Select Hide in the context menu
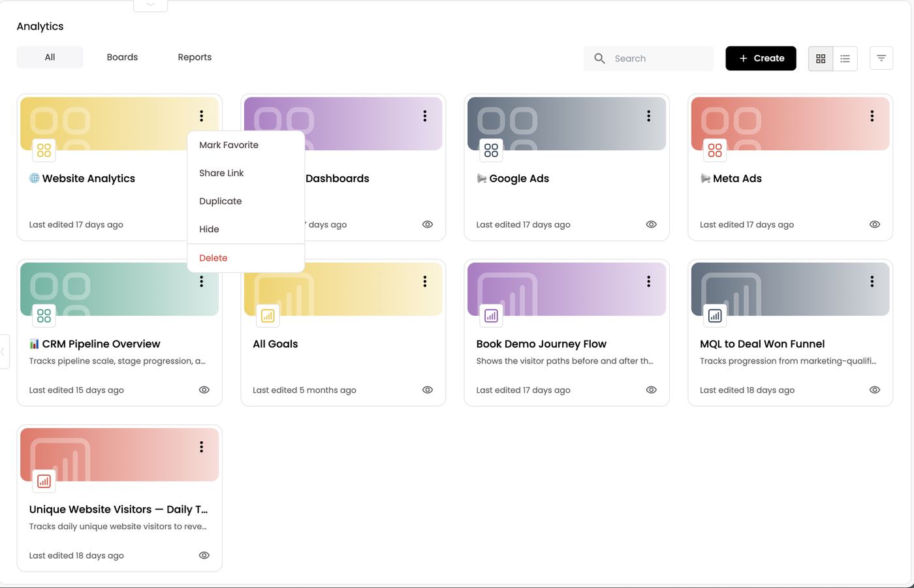The width and height of the screenshot is (914, 588). 246,229
